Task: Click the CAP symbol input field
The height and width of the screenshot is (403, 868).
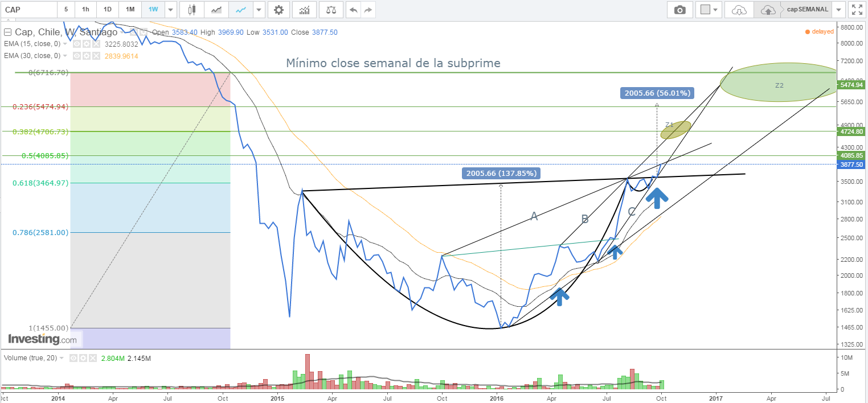Action: 28,10
